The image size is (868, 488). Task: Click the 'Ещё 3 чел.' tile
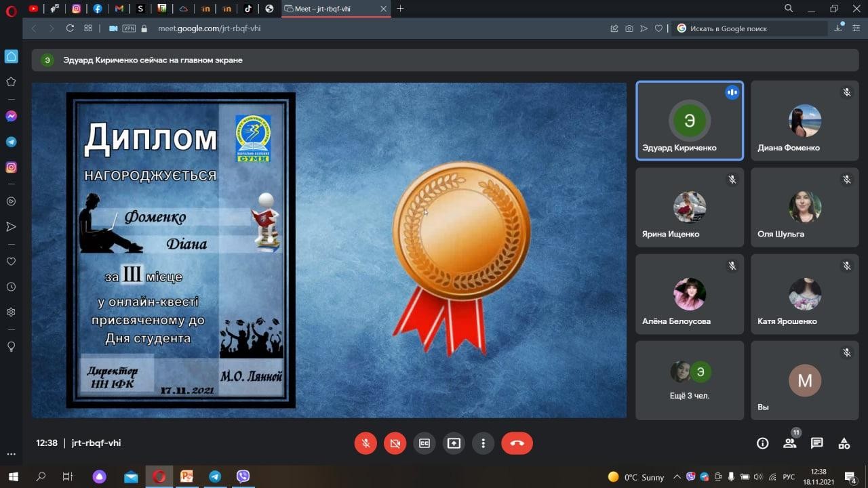(x=690, y=380)
